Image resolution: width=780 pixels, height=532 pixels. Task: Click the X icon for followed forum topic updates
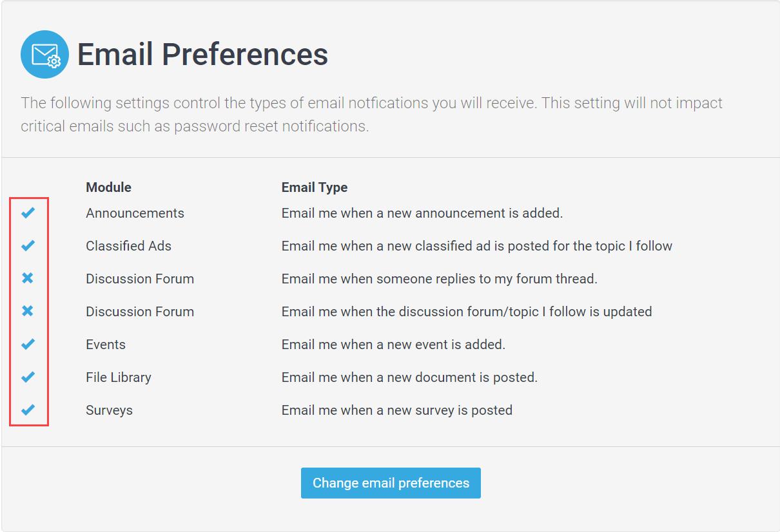(x=28, y=311)
